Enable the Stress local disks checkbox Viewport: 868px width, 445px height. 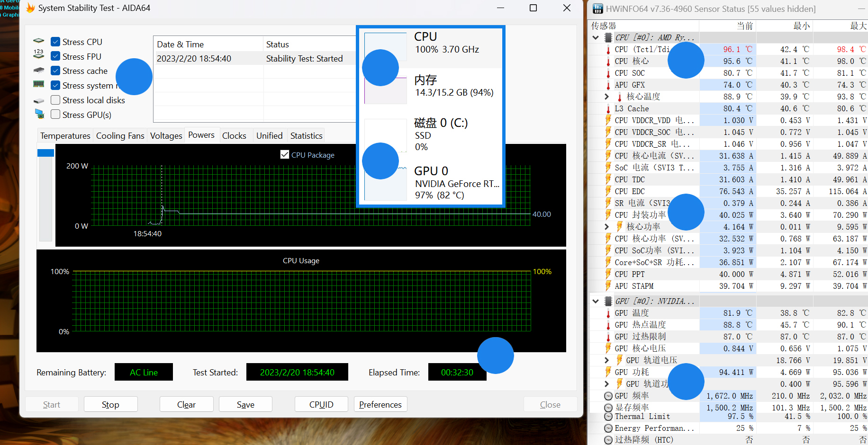(55, 100)
